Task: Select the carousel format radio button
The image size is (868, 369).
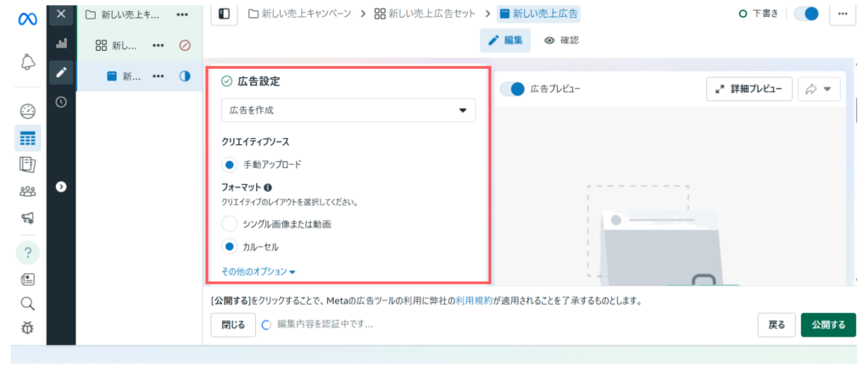Action: click(229, 247)
